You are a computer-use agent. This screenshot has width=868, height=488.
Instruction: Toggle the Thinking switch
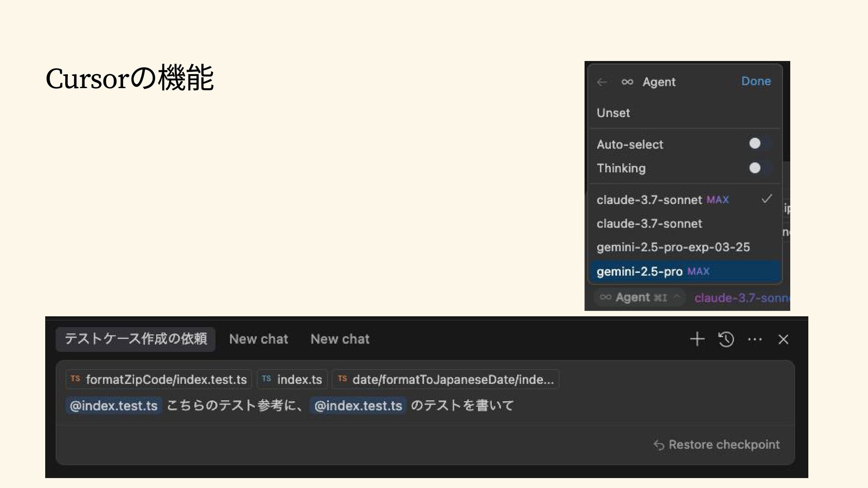click(x=760, y=168)
